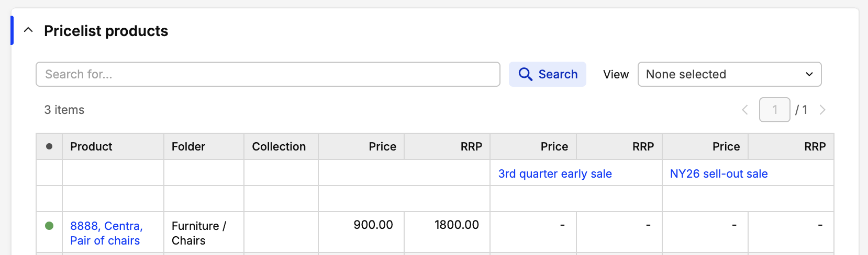Click the status dot column header

click(49, 146)
